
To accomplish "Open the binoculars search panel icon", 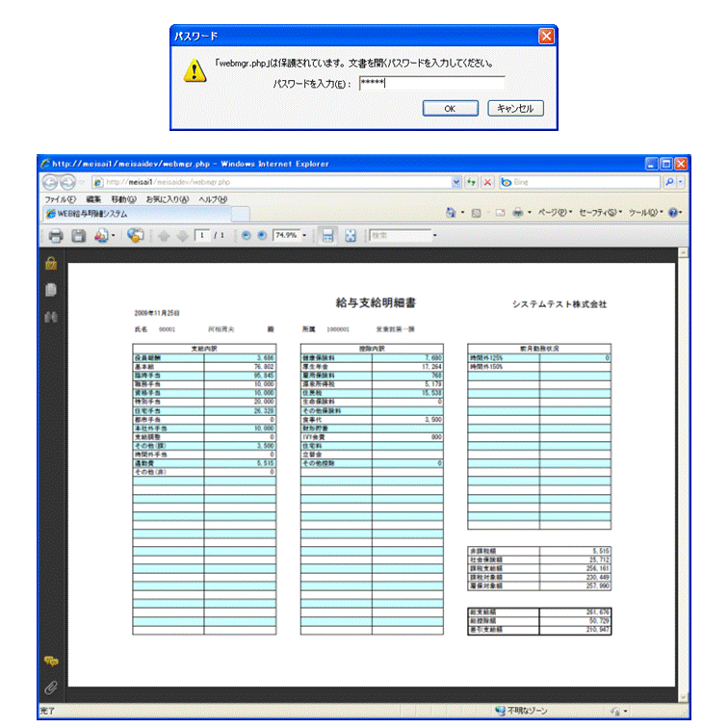I will [x=51, y=317].
